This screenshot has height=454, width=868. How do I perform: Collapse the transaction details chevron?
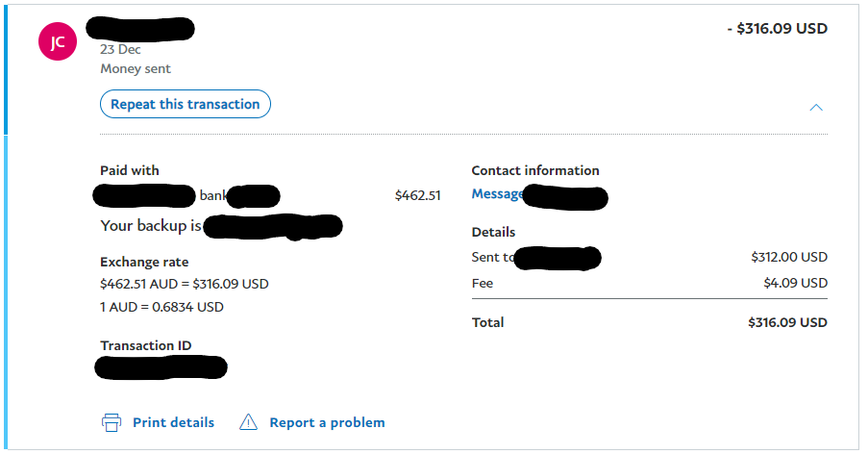[x=816, y=108]
